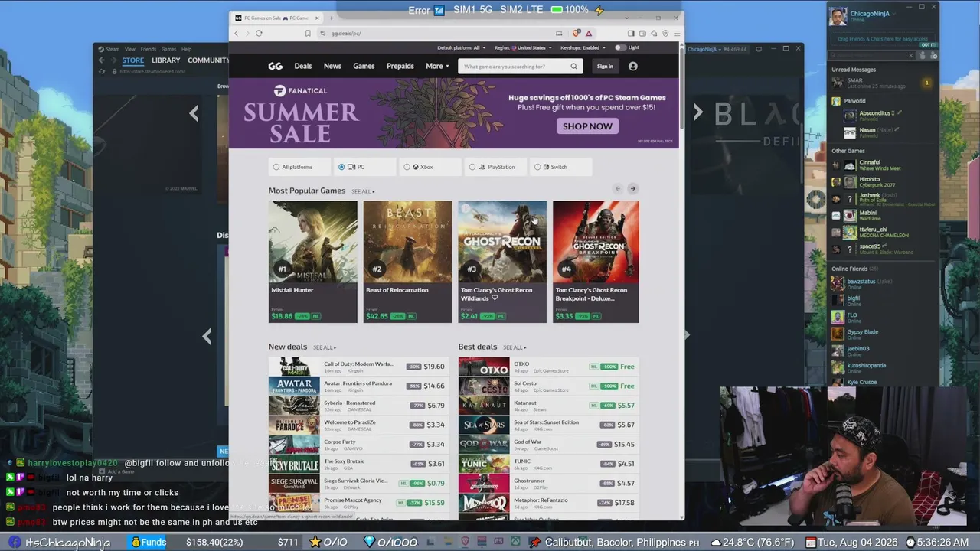The image size is (980, 551).
Task: Open the Default platform: All dropdown
Action: (461, 47)
